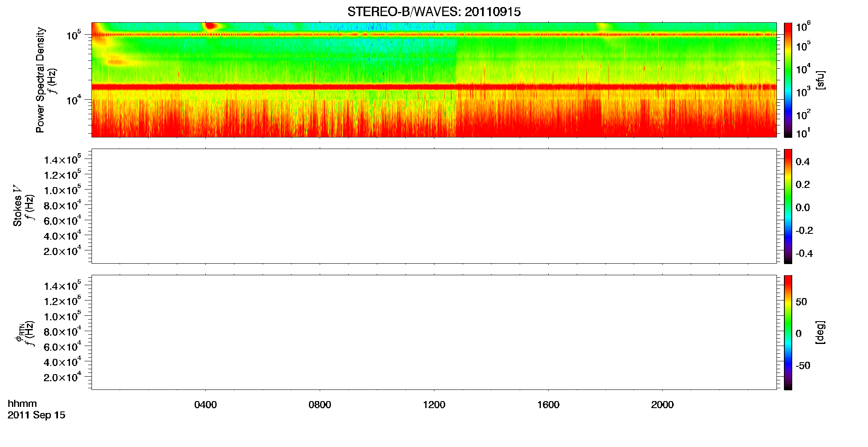Screen dimensions: 868x447
Task: Click the 1600 time axis label
Action: (x=548, y=405)
